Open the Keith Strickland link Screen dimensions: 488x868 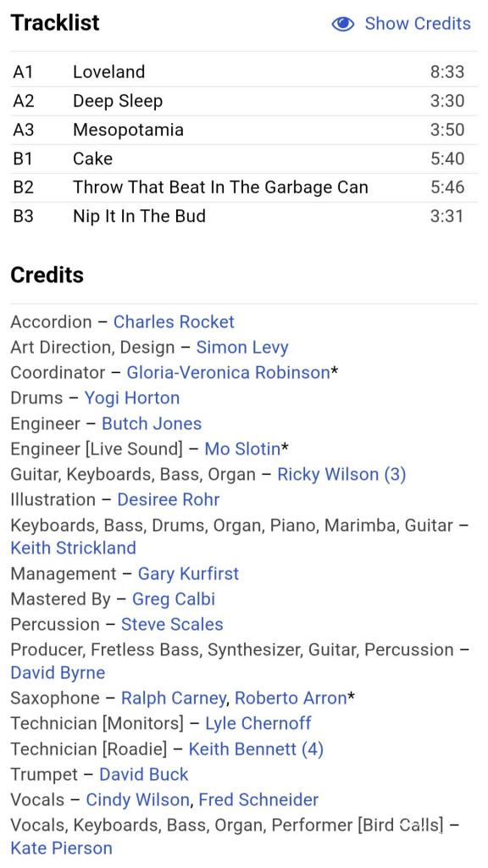[x=73, y=548]
